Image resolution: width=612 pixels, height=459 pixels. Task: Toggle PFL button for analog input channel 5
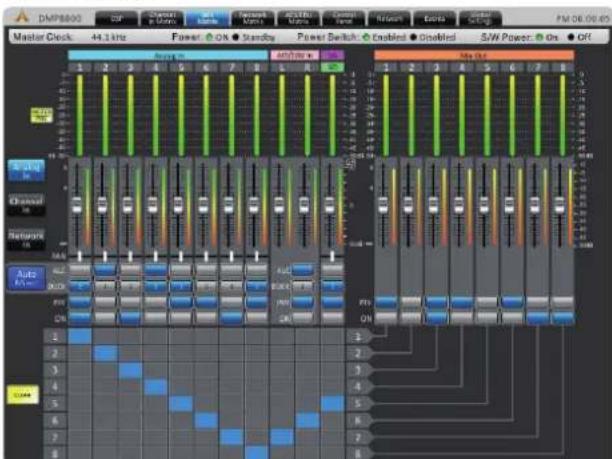tap(181, 301)
